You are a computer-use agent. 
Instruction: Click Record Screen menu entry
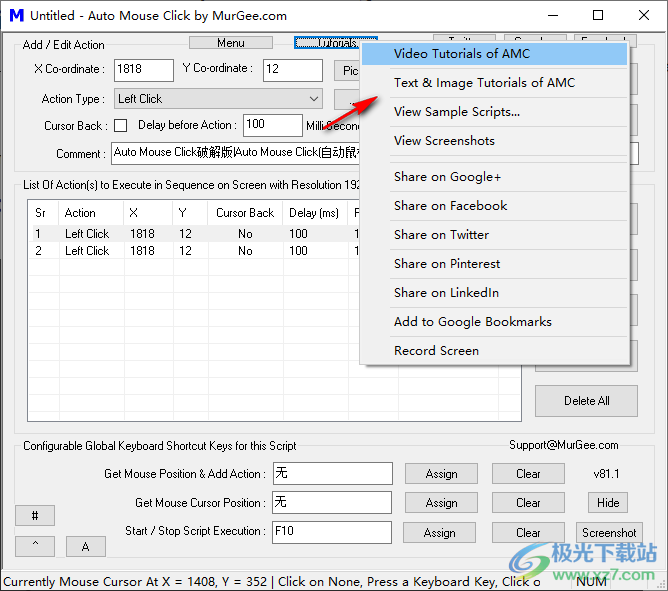[x=494, y=351]
